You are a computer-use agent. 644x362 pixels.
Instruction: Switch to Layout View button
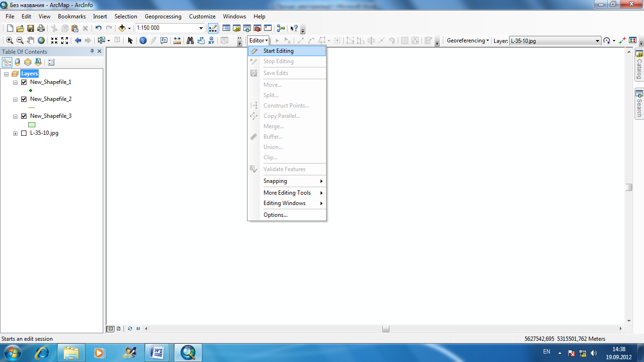click(x=118, y=329)
